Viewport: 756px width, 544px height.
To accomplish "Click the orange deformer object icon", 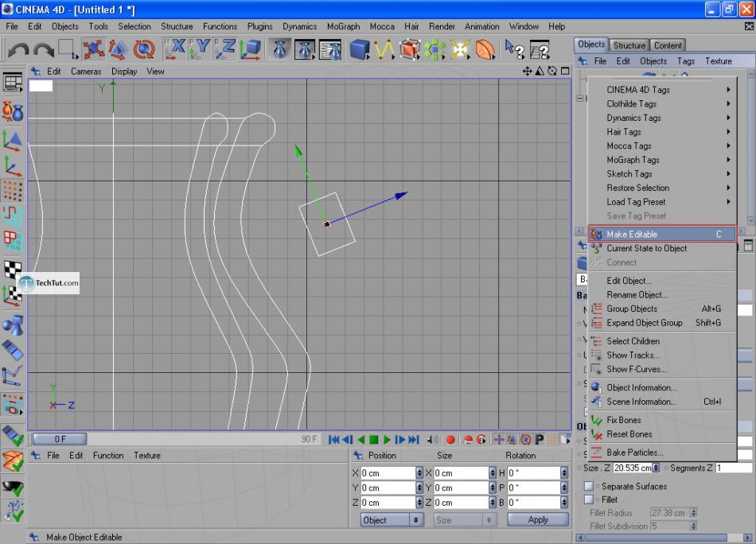I will (485, 49).
